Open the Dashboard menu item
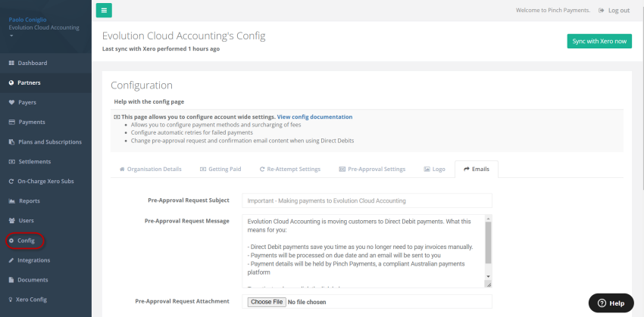This screenshot has height=317, width=644. click(45, 63)
